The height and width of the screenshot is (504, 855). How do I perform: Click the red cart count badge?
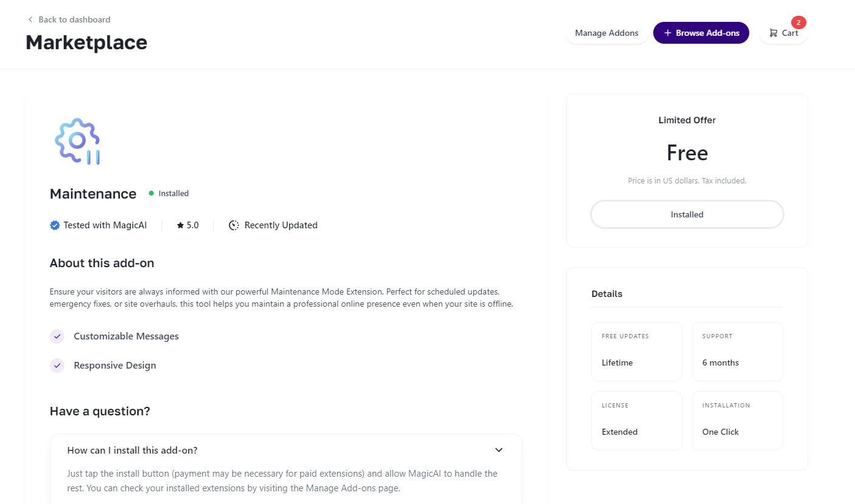tap(798, 22)
